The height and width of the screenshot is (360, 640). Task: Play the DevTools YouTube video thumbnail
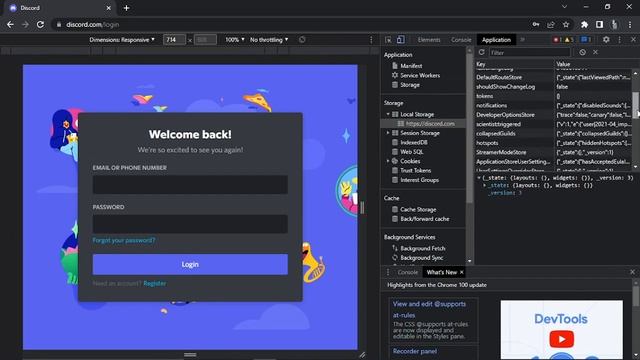(x=562, y=339)
